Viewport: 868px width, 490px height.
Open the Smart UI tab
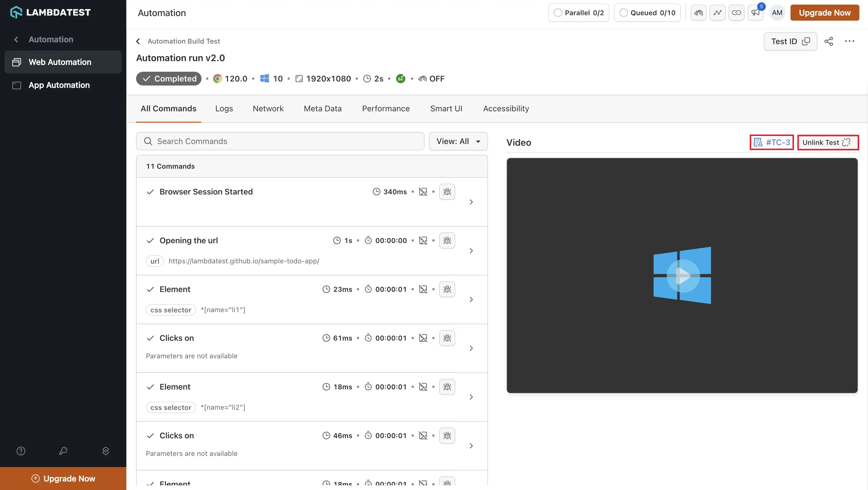[x=446, y=108]
